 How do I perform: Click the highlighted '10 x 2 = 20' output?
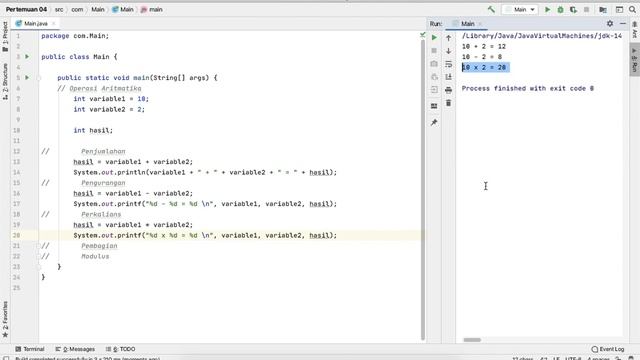coord(485,67)
